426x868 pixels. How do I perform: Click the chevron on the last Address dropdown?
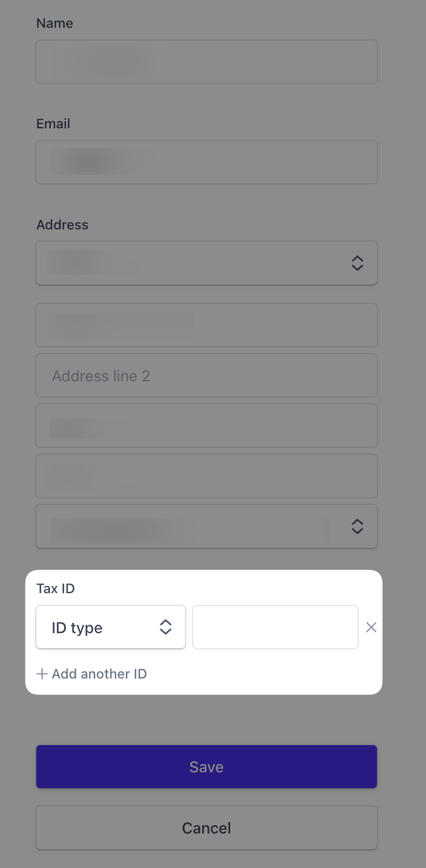click(x=357, y=527)
